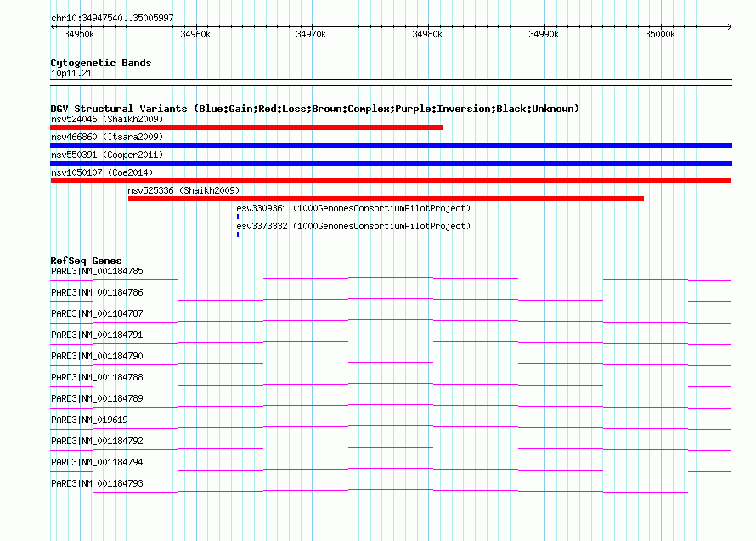Open the nsv525336 (Shaikh2009) label
The image size is (756, 541).
click(x=183, y=190)
